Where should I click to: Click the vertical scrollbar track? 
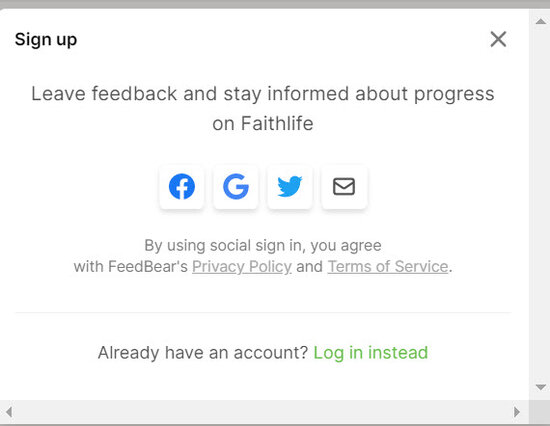[x=541, y=204]
